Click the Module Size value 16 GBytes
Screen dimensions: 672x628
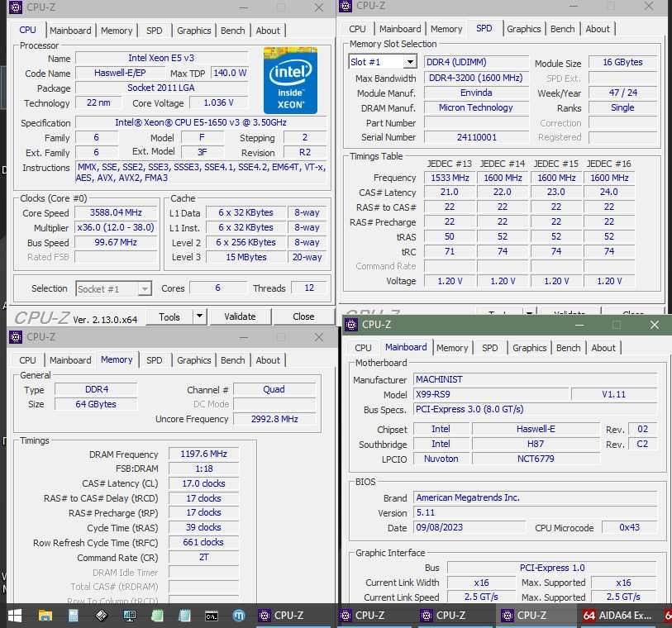coord(622,62)
